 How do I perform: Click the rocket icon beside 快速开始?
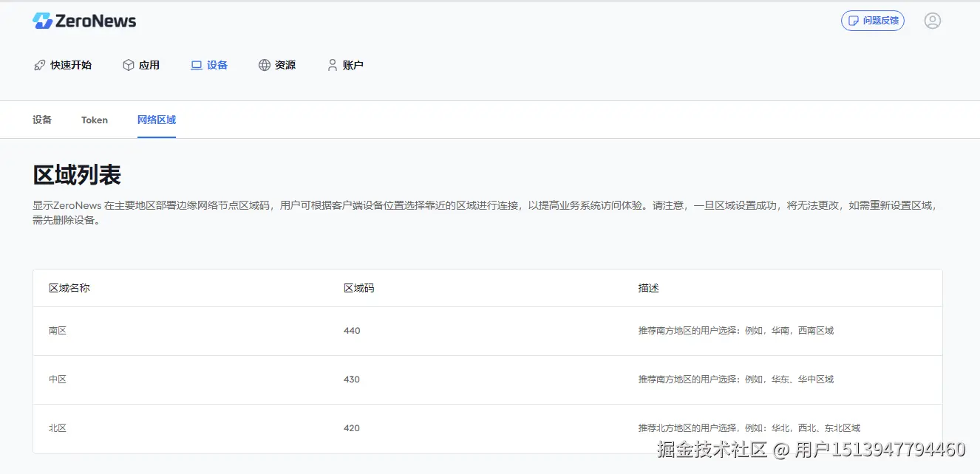click(x=40, y=65)
